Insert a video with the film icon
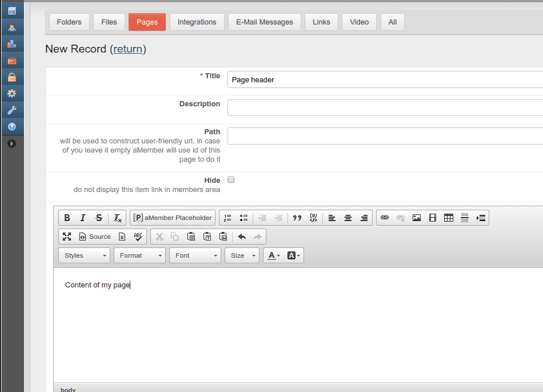The height and width of the screenshot is (392, 543). pyautogui.click(x=433, y=218)
